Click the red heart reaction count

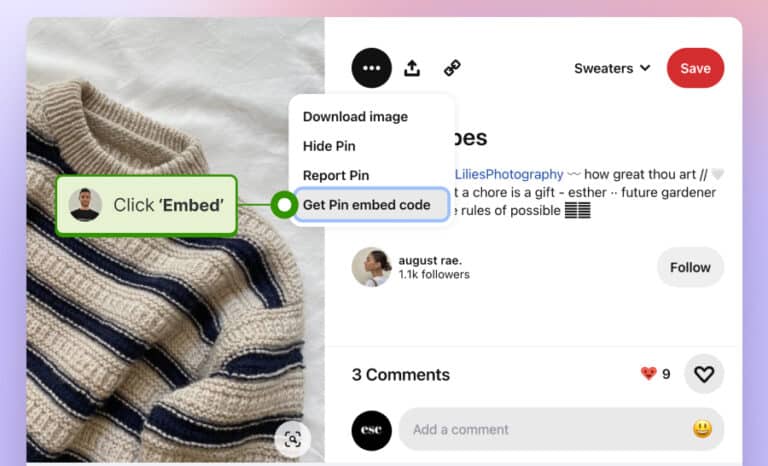point(655,374)
